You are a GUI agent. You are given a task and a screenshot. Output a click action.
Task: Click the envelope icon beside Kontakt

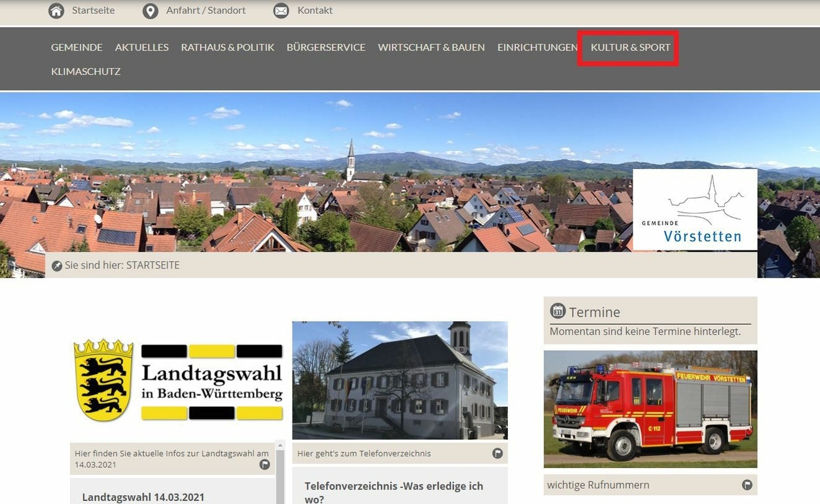[281, 11]
